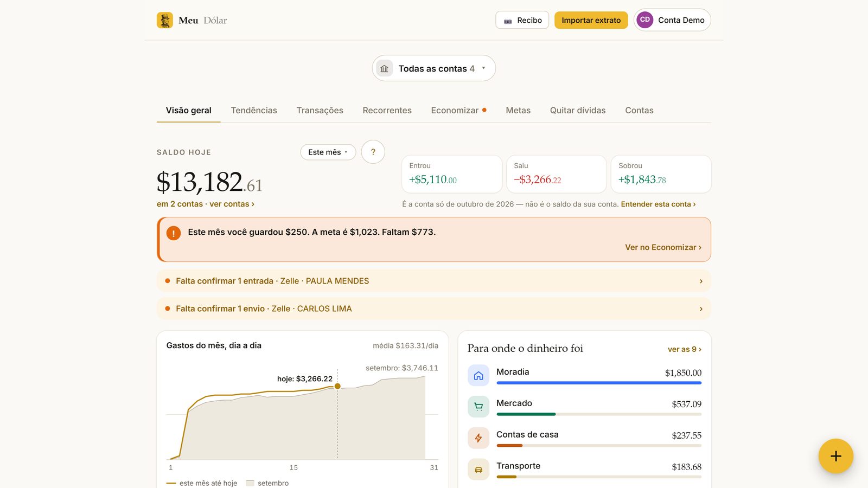Click the Transporte car icon
Image resolution: width=868 pixels, height=488 pixels.
coord(478,470)
